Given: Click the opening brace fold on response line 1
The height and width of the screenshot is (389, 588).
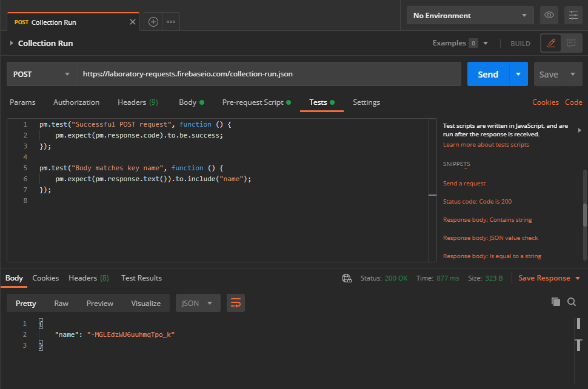Looking at the screenshot, I should [x=41, y=324].
